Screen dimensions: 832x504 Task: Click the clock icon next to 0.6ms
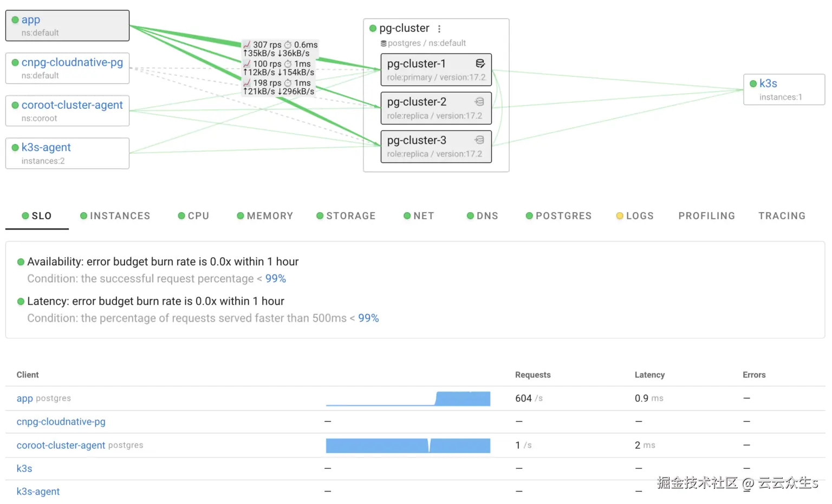[288, 45]
